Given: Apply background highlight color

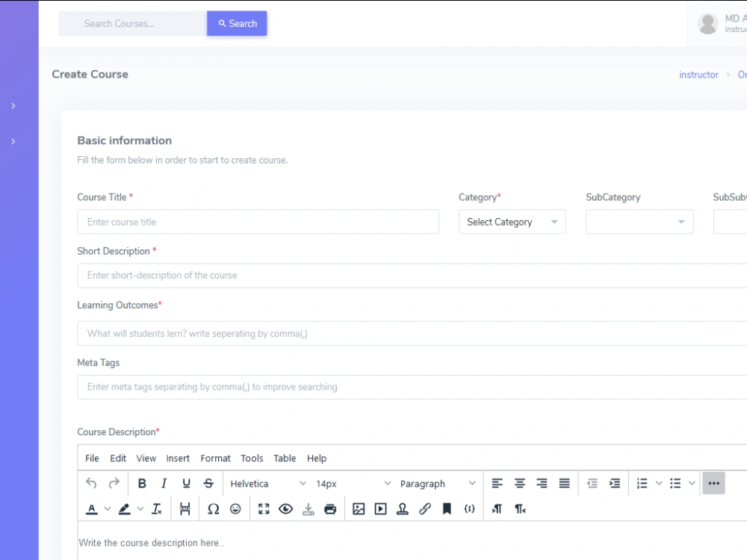Looking at the screenshot, I should 124,509.
